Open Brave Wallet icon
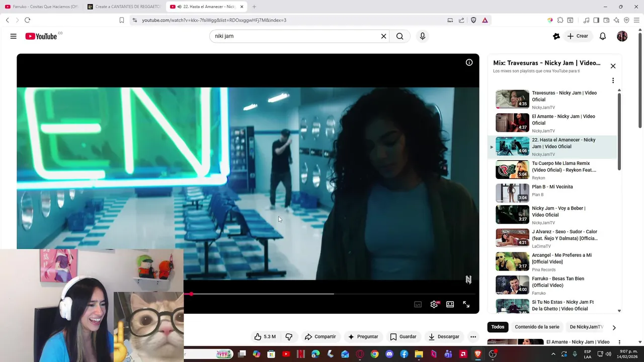Image resolution: width=644 pixels, height=362 pixels. tap(606, 20)
